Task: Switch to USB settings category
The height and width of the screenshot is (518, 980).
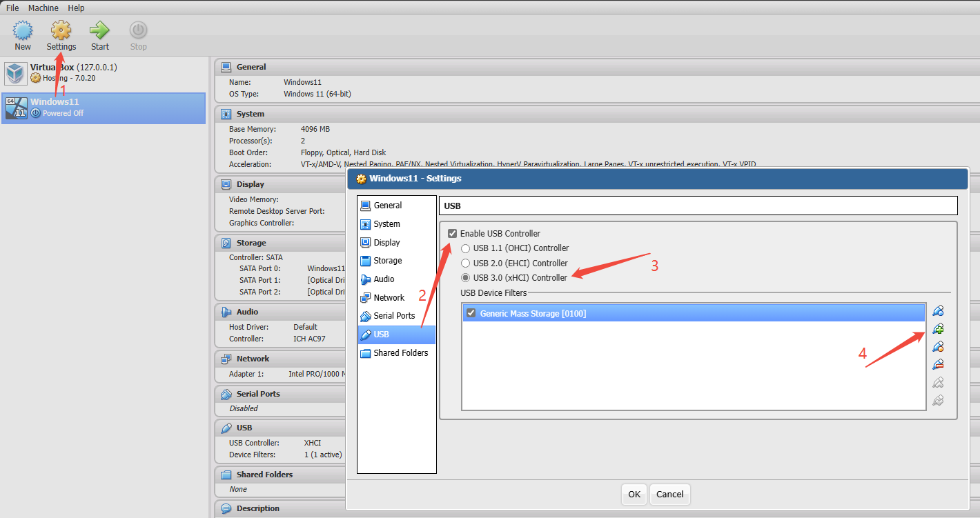Action: click(397, 335)
